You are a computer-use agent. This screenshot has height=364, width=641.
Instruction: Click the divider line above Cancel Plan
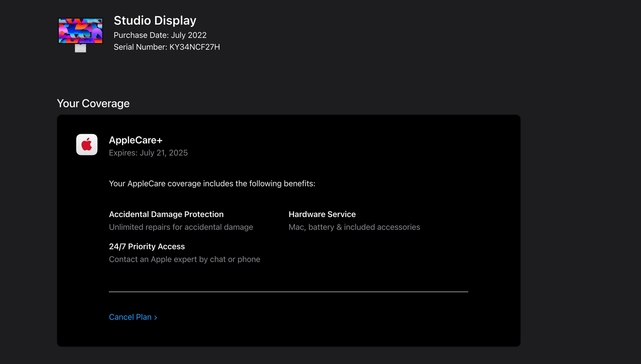[288, 292]
